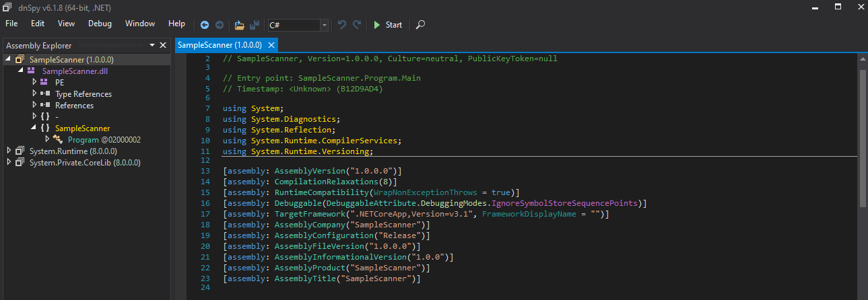Close the SampleScanner (1.0.0.0) document tab
The width and height of the screenshot is (868, 300).
coord(271,45)
